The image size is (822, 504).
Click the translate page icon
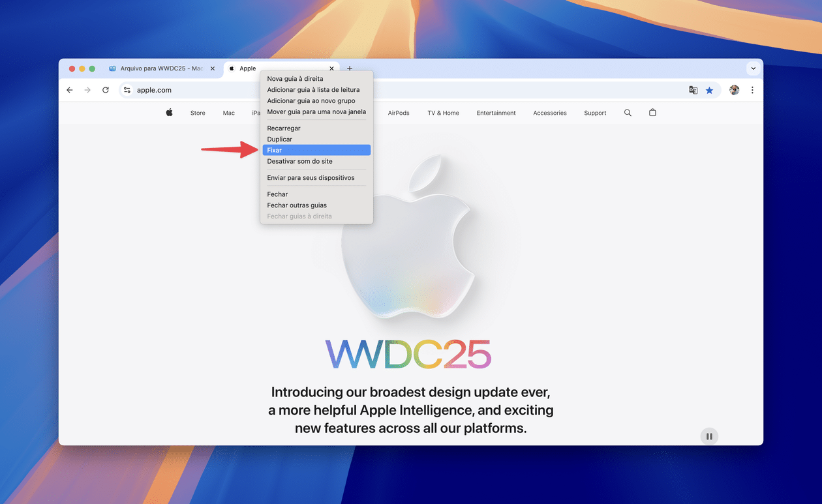[693, 90]
